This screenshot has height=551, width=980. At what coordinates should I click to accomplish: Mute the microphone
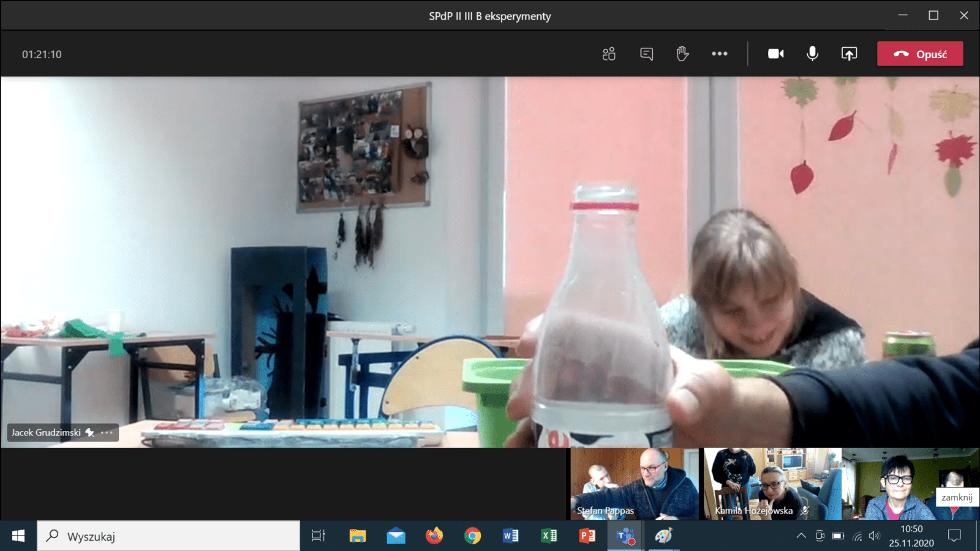coord(812,54)
